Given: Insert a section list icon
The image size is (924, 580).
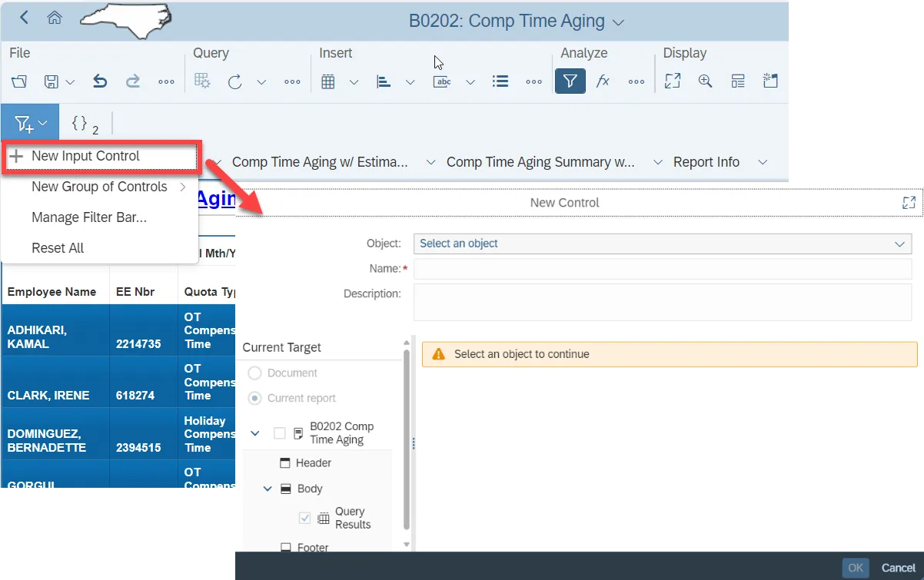Looking at the screenshot, I should tap(500, 81).
